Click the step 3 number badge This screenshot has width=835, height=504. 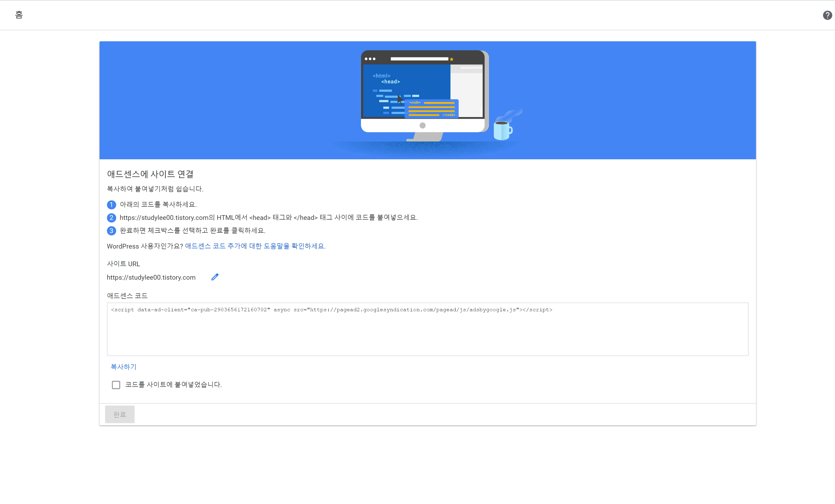coord(111,231)
